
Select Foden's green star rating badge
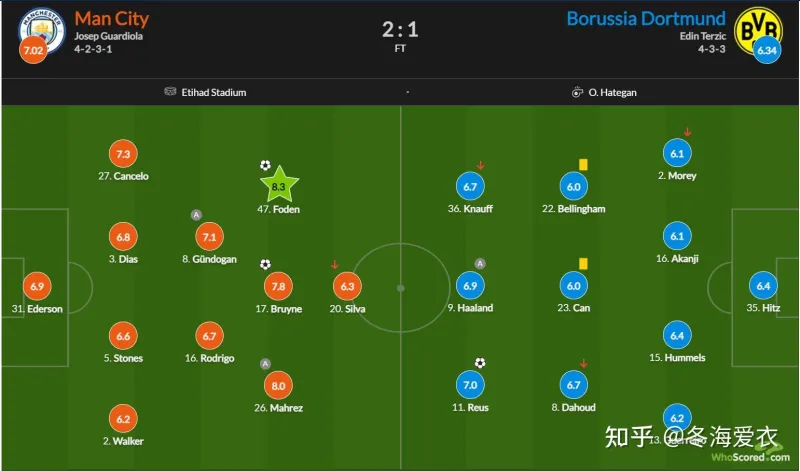(279, 185)
